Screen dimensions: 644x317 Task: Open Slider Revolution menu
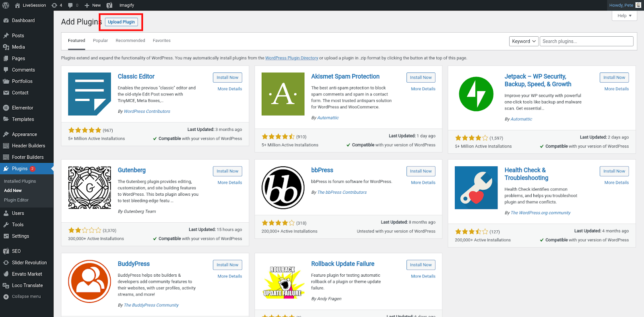pyautogui.click(x=29, y=263)
